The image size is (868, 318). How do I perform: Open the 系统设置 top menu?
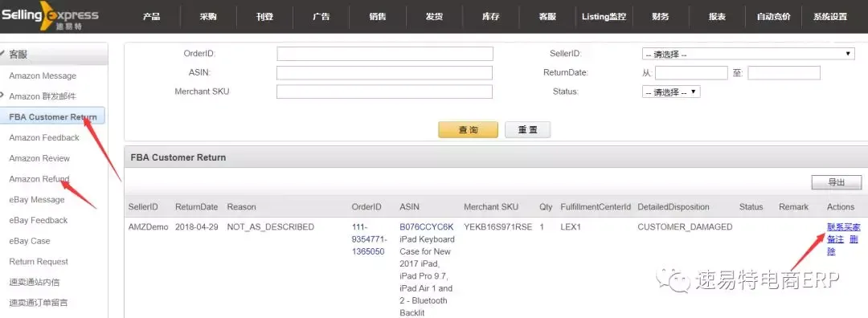[829, 17]
